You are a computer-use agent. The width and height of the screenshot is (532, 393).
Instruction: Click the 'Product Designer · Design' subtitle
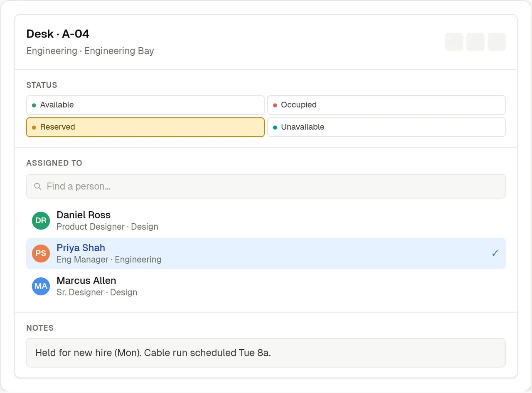click(x=107, y=227)
